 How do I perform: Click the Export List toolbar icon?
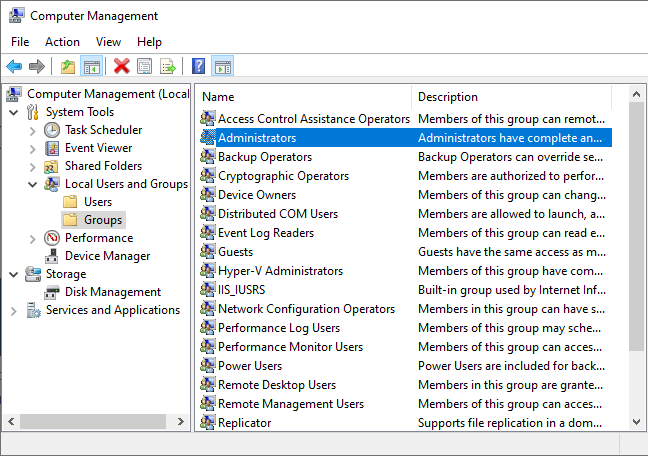[168, 67]
